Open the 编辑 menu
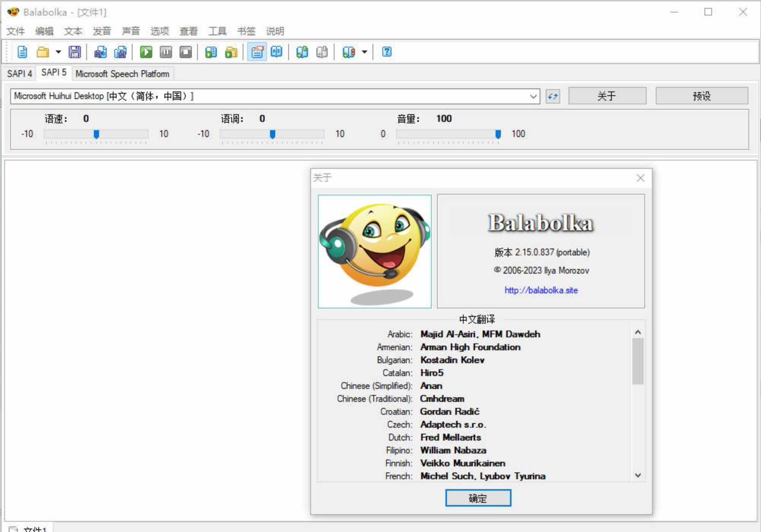 (x=44, y=31)
